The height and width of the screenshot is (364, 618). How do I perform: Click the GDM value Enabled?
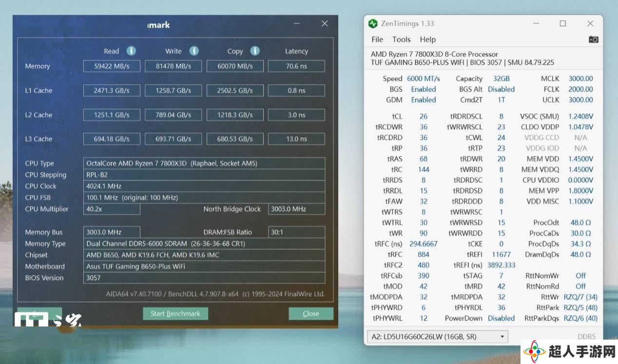[424, 100]
